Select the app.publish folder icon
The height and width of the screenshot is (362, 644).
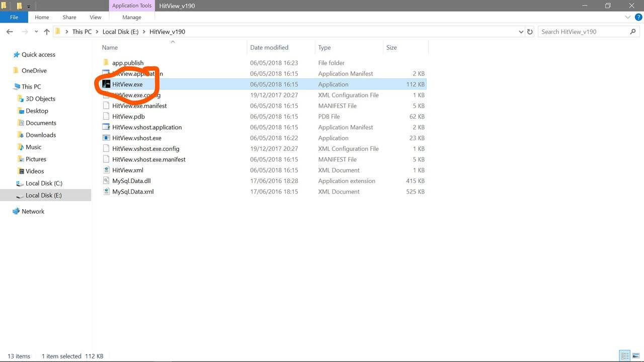click(106, 63)
